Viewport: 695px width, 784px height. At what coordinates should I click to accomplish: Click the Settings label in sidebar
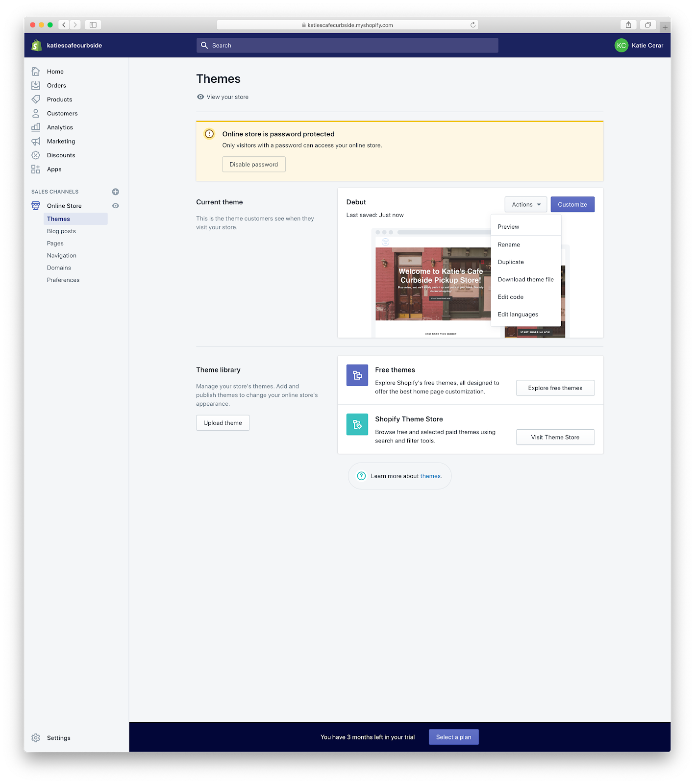59,738
